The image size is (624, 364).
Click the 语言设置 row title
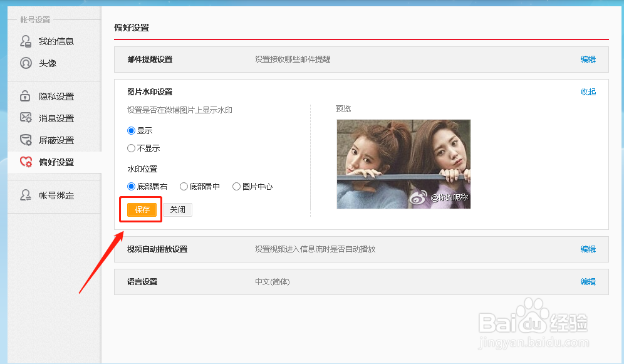[142, 282]
